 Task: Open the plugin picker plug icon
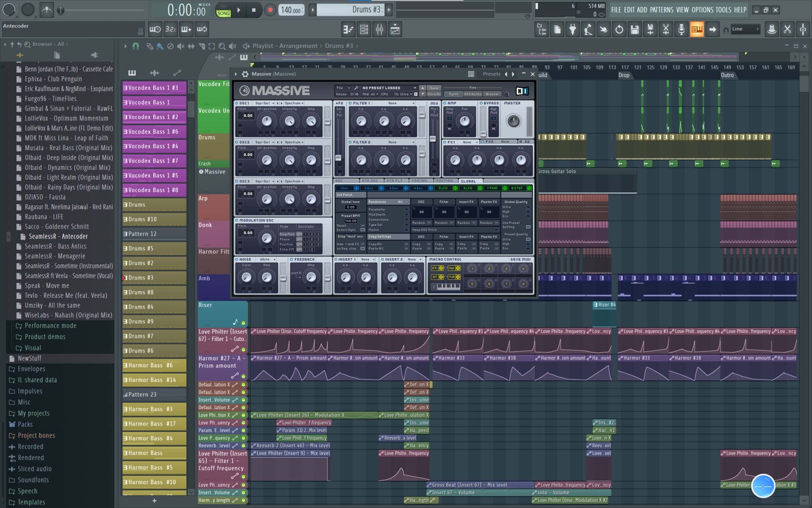click(x=572, y=30)
